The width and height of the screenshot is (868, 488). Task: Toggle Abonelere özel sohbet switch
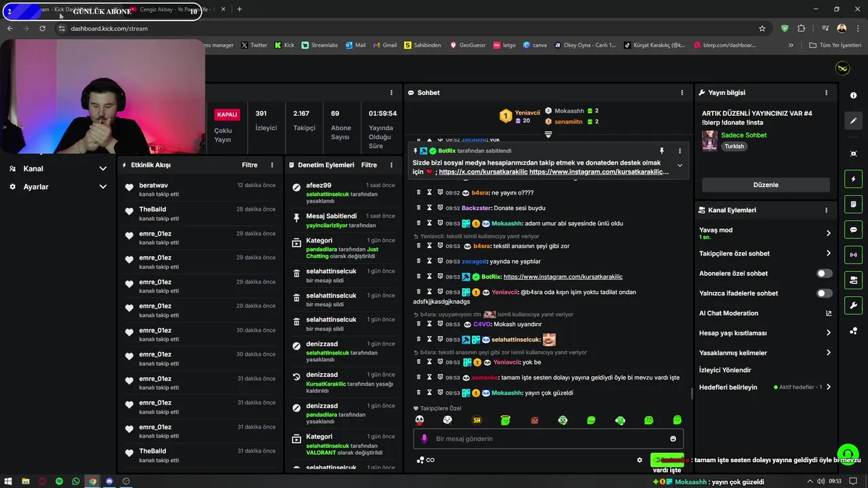point(824,273)
